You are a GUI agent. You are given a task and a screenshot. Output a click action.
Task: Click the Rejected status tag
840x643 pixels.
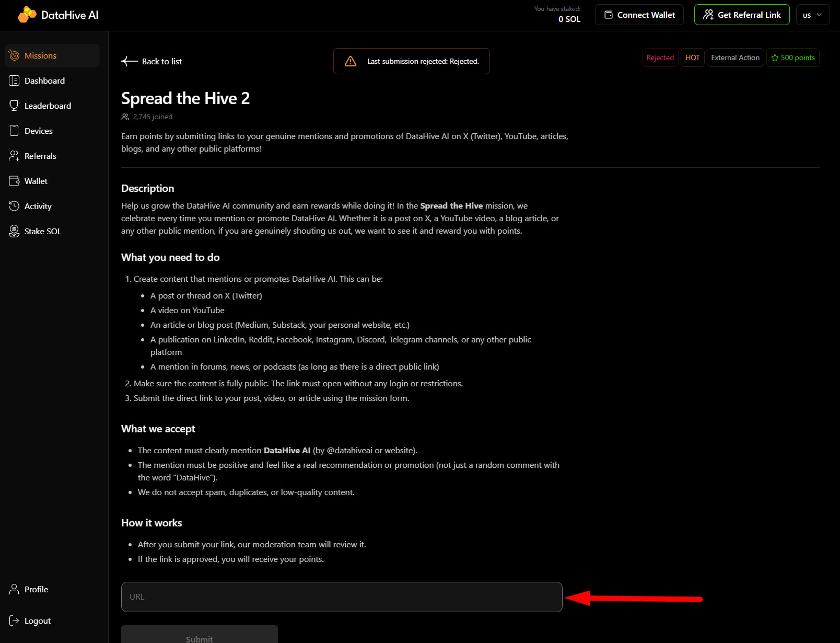pos(660,58)
